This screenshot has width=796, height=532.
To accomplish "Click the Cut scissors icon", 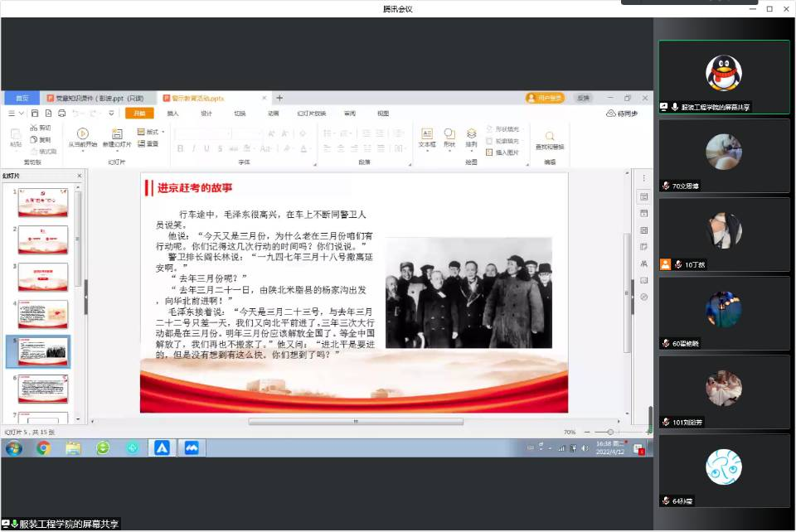I will point(34,128).
